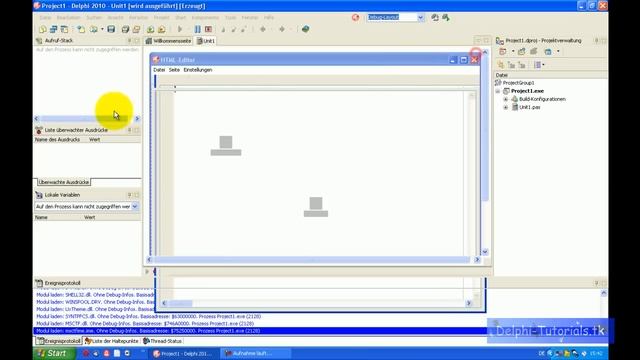
Task: Click the Aufruf-Stack panel icon
Action: click(x=39, y=40)
